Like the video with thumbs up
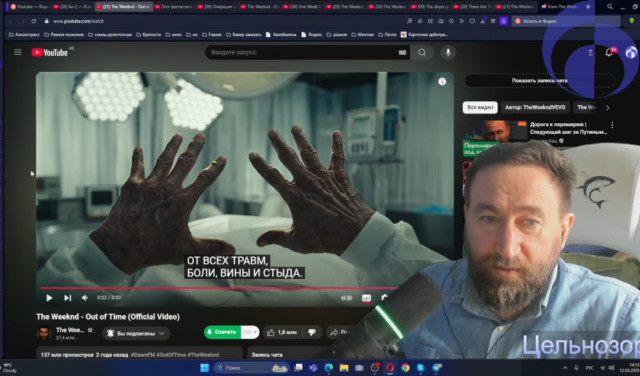The width and height of the screenshot is (640, 376). (x=282, y=332)
